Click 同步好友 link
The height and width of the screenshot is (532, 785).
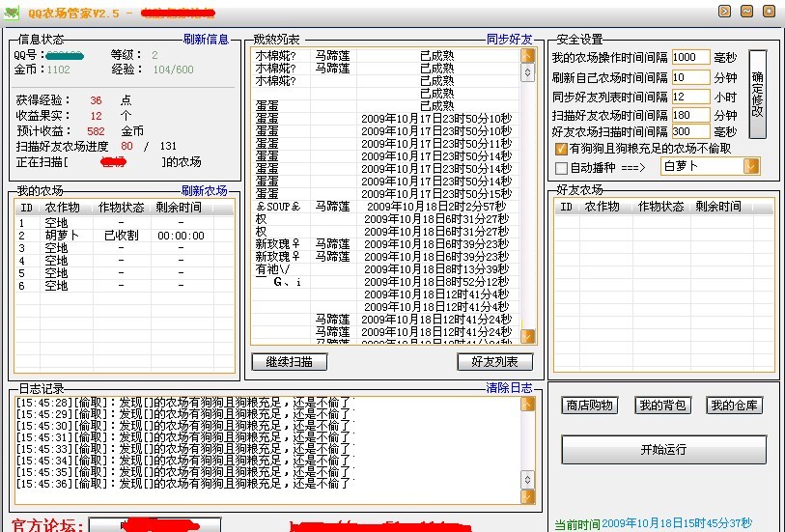[509, 39]
